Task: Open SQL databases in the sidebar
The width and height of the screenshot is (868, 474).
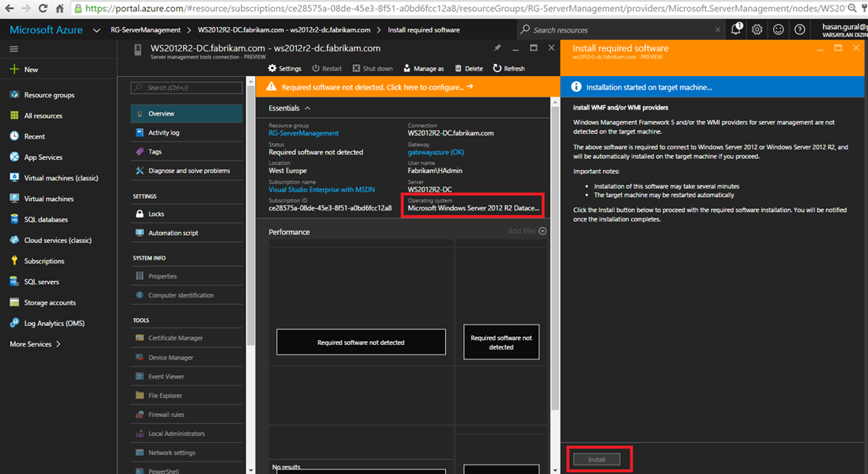Action: [x=46, y=219]
